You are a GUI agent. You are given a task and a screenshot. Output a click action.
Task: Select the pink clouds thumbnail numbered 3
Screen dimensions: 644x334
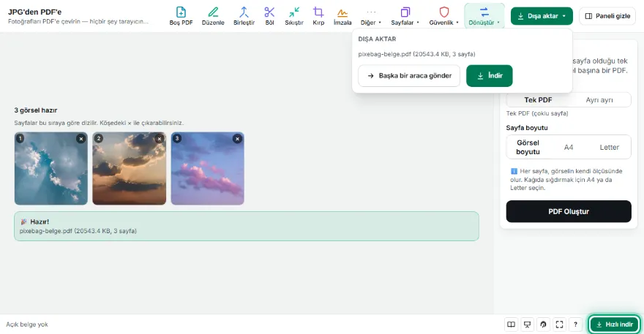[207, 168]
